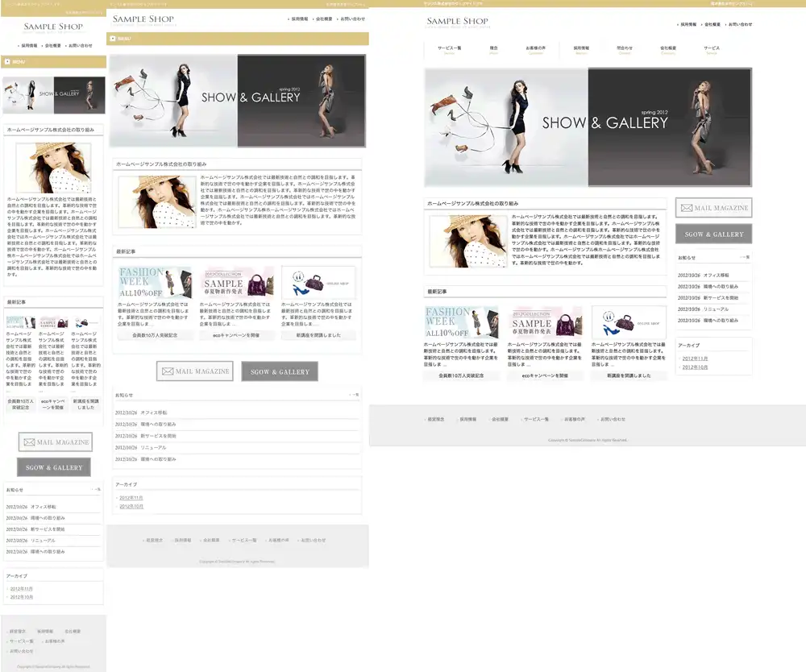Click the envelope icon in the tablet layout's Mail Magazine button
The width and height of the screenshot is (806, 672).
tap(168, 371)
